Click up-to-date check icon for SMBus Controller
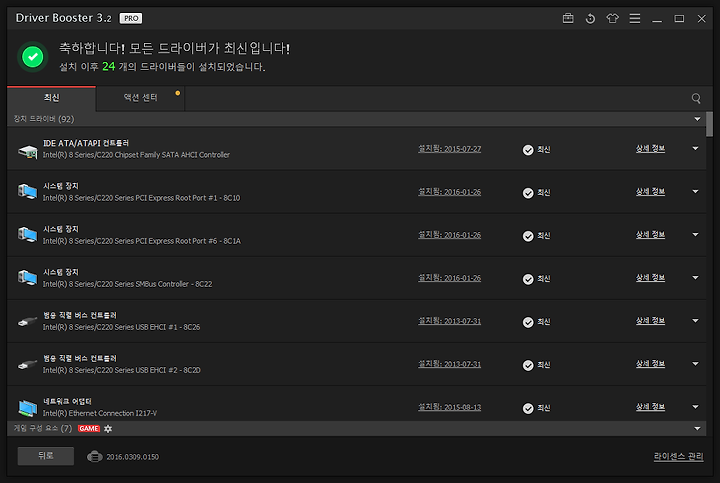The image size is (720, 483). coord(528,279)
